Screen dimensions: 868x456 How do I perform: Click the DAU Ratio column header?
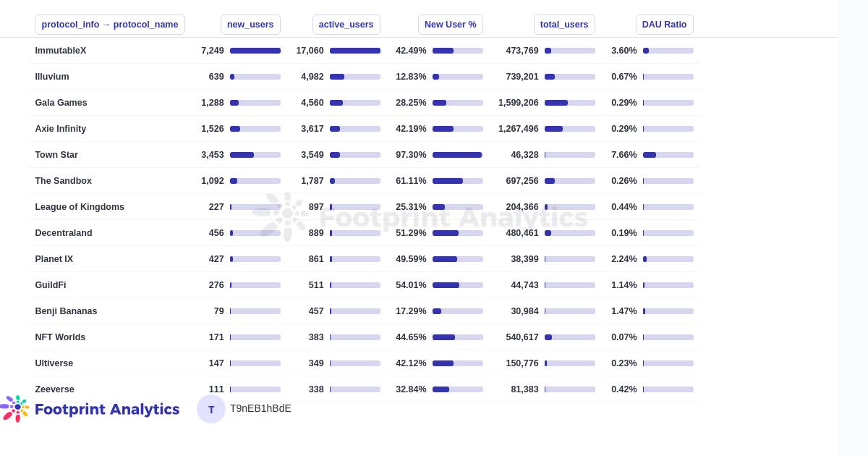664,25
